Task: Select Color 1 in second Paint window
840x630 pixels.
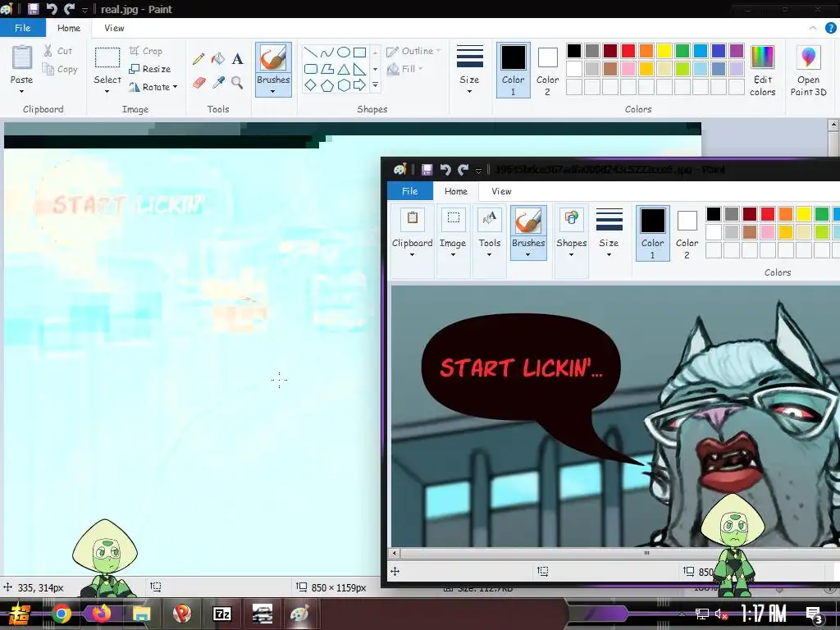Action: 652,233
